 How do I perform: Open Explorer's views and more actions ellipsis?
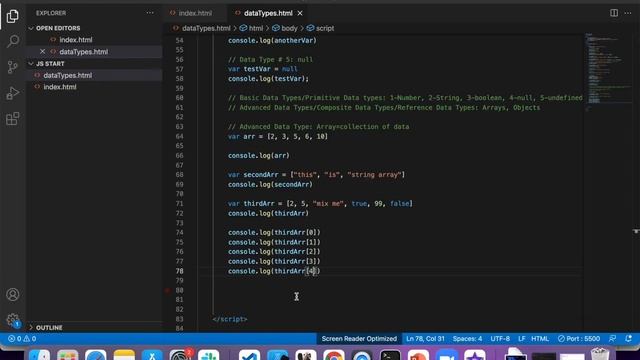point(150,13)
